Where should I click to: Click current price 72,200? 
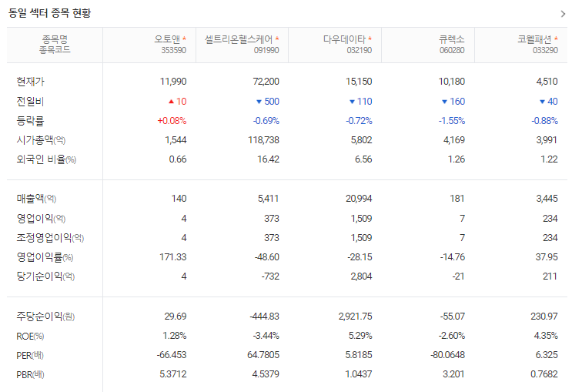tap(266, 82)
